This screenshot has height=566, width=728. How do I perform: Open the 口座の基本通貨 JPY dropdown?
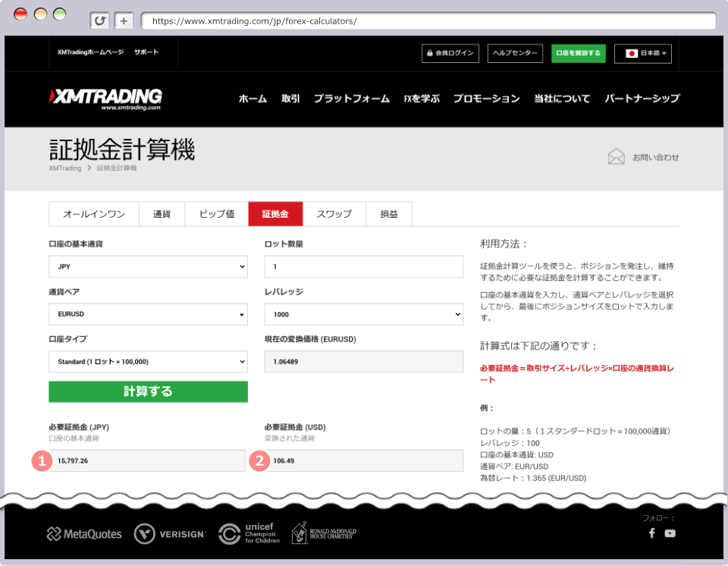(x=148, y=266)
